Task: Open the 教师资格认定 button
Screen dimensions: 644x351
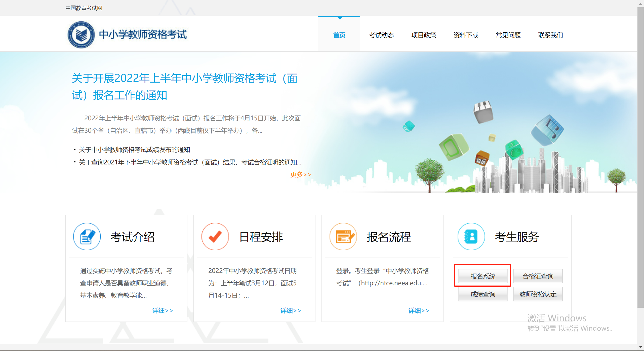Action: 538,294
